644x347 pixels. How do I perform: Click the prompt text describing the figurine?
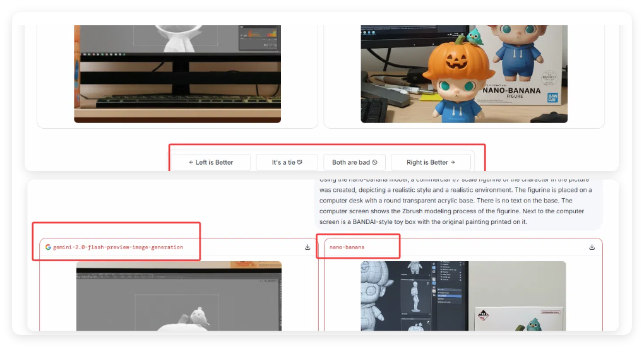[458, 200]
